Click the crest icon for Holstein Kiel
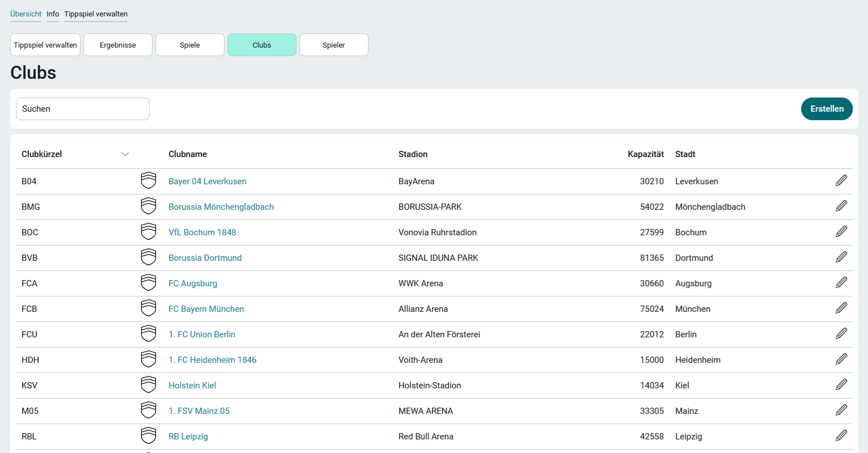Viewport: 868px width, 453px height. point(149,385)
